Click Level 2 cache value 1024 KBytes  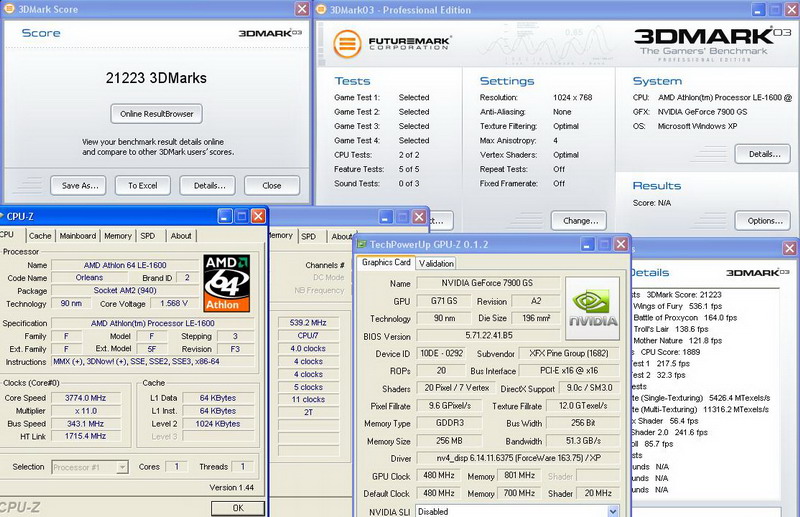point(217,424)
